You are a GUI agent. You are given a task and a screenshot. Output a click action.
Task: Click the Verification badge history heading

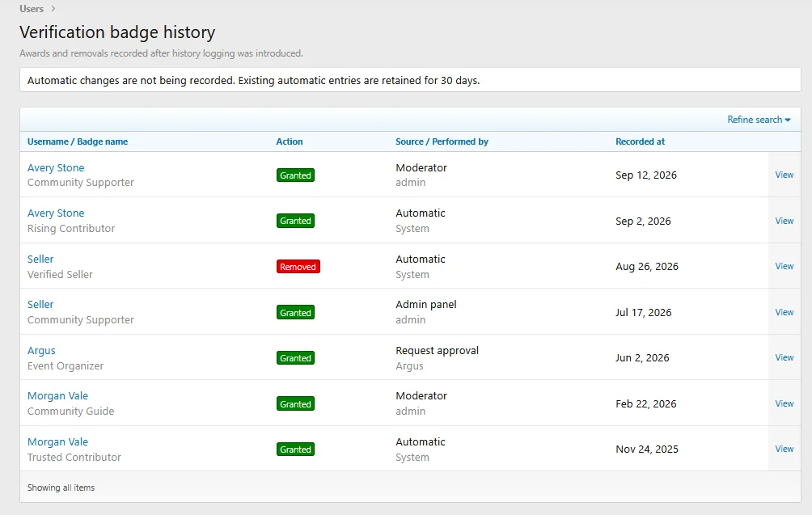point(117,32)
